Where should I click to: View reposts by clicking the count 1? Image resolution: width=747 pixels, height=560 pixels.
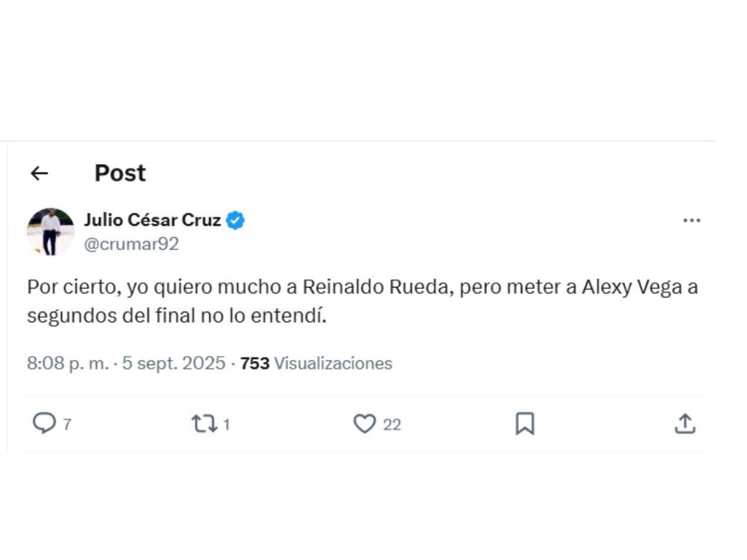pos(226,425)
